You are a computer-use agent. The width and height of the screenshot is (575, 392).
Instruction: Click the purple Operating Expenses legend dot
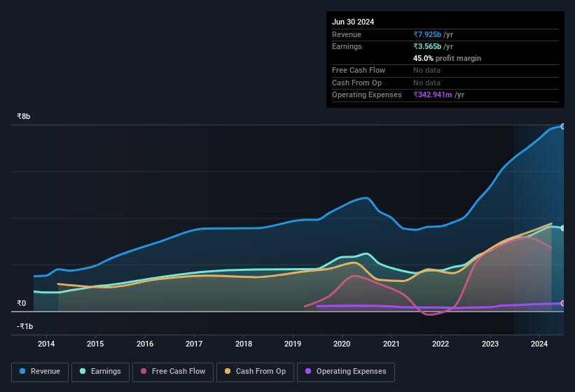click(x=309, y=372)
